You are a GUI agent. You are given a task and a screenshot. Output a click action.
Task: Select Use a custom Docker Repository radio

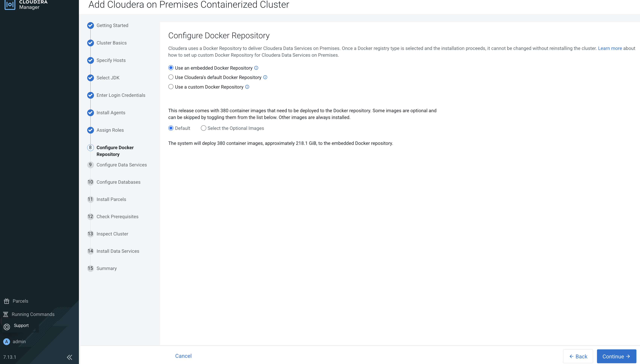(171, 87)
